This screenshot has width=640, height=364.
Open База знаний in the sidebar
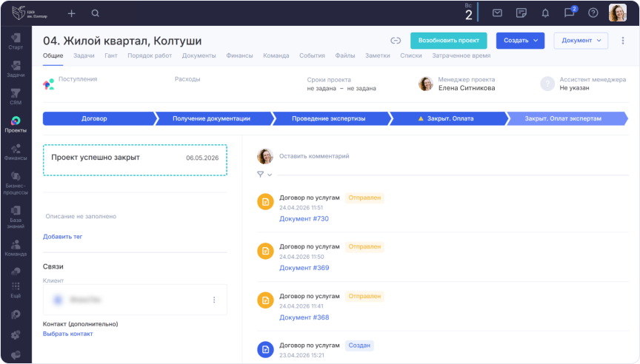16,218
